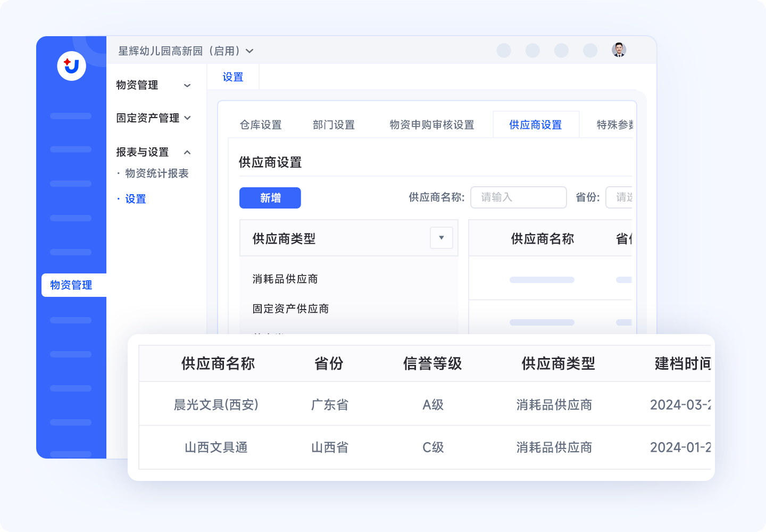Click the 供应商类型 header in the detail card
This screenshot has width=766, height=532.
[558, 364]
